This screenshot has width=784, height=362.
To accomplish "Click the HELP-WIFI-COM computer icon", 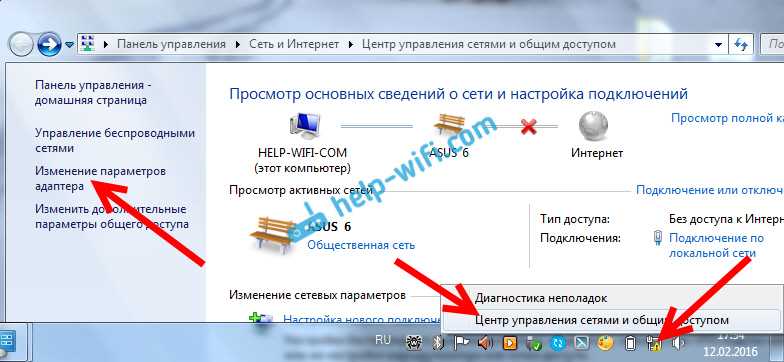I will [x=305, y=125].
